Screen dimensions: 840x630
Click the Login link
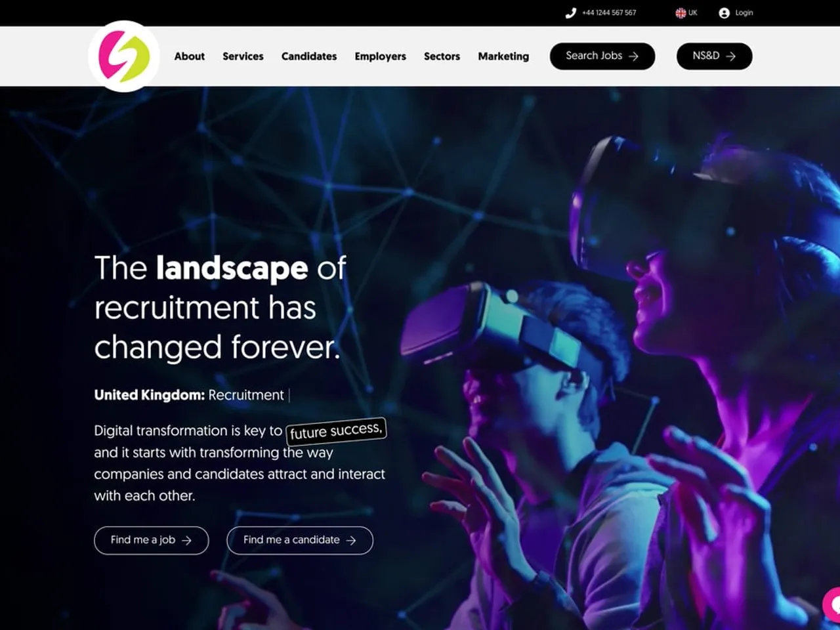click(744, 13)
